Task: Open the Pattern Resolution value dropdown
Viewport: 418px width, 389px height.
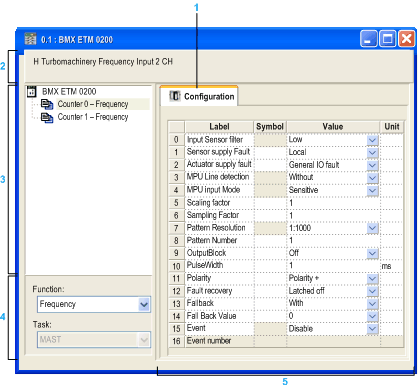Action: [x=372, y=228]
